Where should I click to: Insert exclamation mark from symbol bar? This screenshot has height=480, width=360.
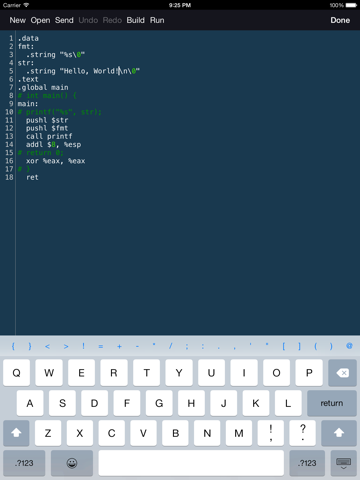click(x=83, y=346)
